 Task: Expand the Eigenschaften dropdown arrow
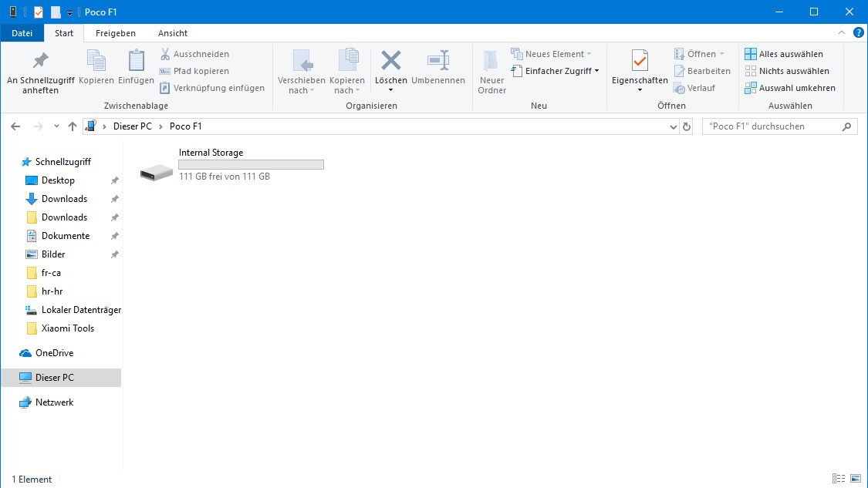(640, 90)
